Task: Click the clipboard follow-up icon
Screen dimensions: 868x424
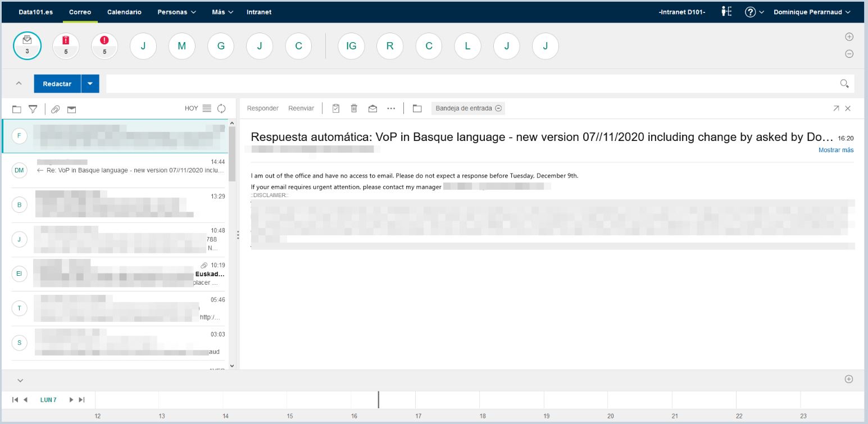Action: 336,108
